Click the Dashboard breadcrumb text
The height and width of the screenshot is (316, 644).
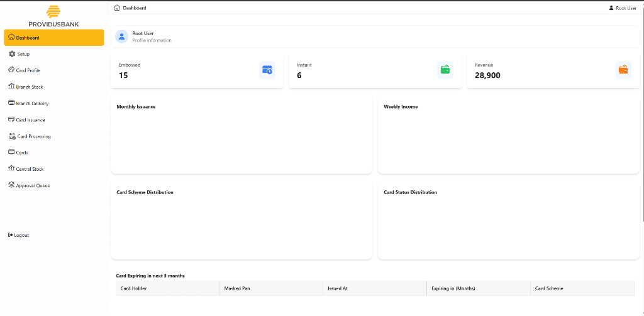click(x=135, y=8)
